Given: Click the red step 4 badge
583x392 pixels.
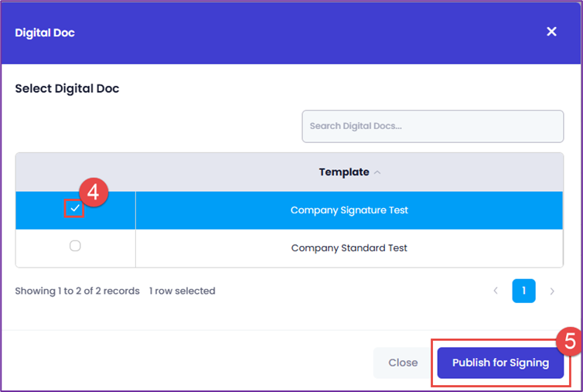Looking at the screenshot, I should point(94,193).
